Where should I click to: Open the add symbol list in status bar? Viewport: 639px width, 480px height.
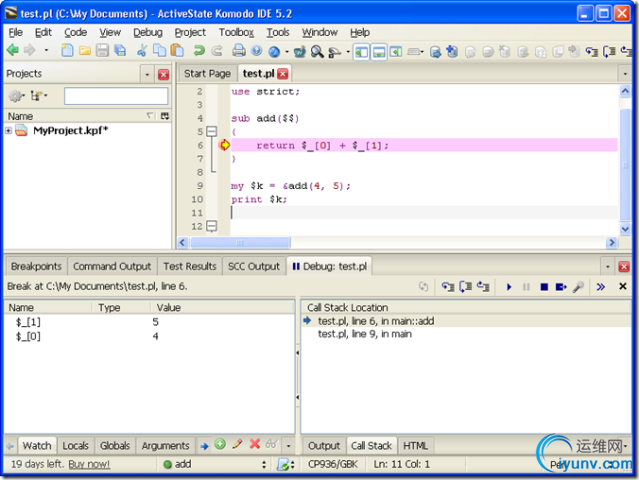[214, 464]
